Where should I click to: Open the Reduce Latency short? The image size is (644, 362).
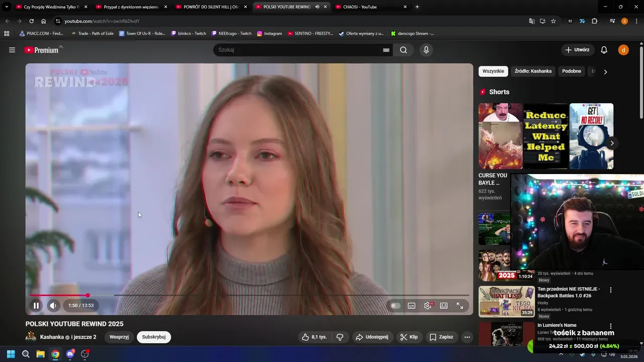coord(546,136)
